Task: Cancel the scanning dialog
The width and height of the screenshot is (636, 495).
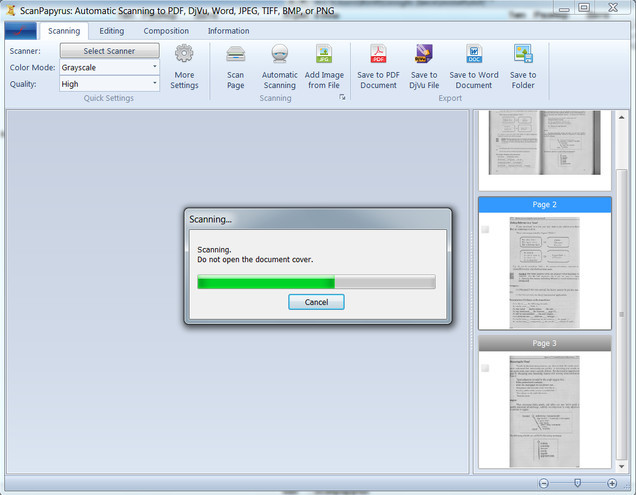Action: pyautogui.click(x=316, y=302)
